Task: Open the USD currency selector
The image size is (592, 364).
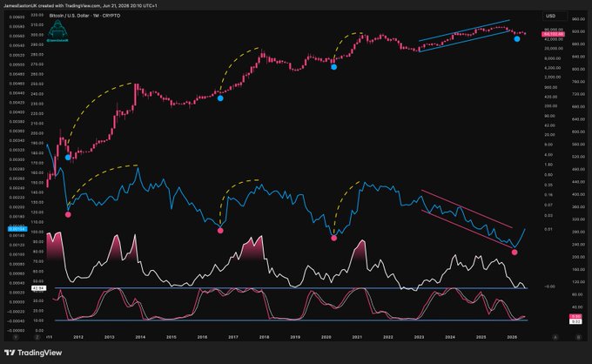Action: tap(555, 16)
